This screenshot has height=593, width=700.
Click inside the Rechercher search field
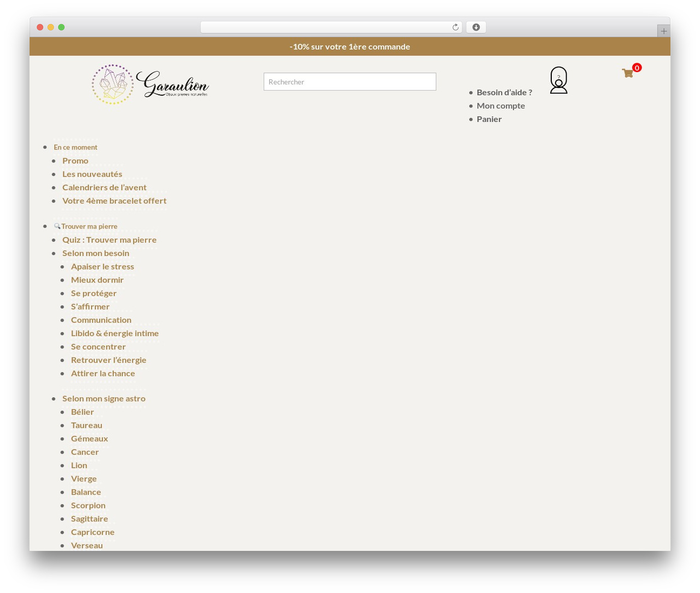click(350, 82)
